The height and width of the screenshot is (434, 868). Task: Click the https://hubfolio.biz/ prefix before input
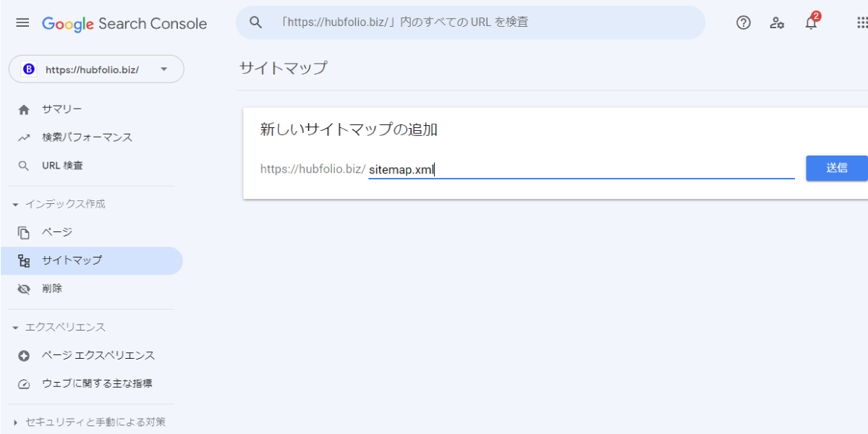point(312,169)
